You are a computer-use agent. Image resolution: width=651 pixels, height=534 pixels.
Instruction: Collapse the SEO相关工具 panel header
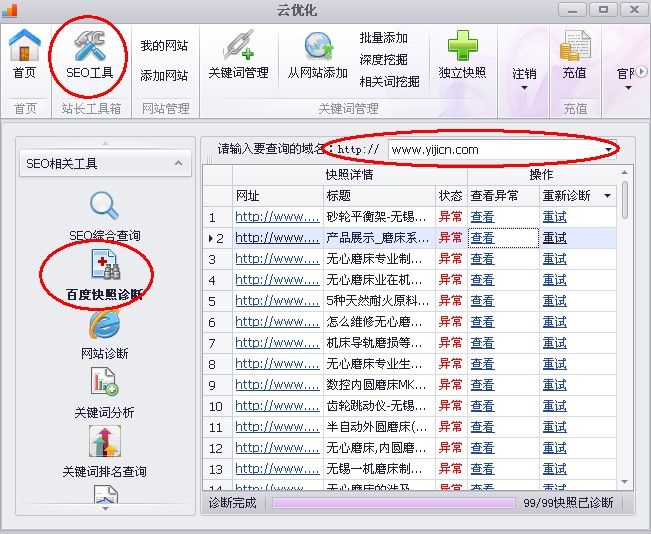tap(178, 163)
